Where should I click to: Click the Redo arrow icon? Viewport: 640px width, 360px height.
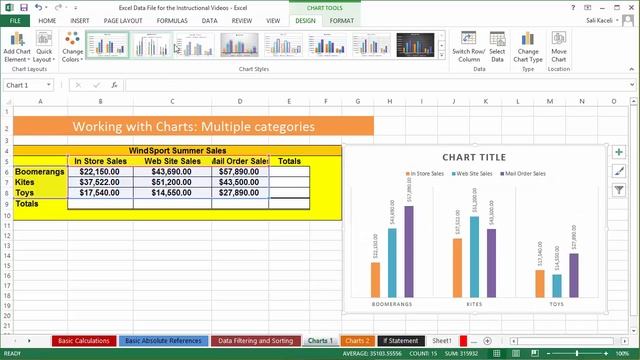(58, 7)
